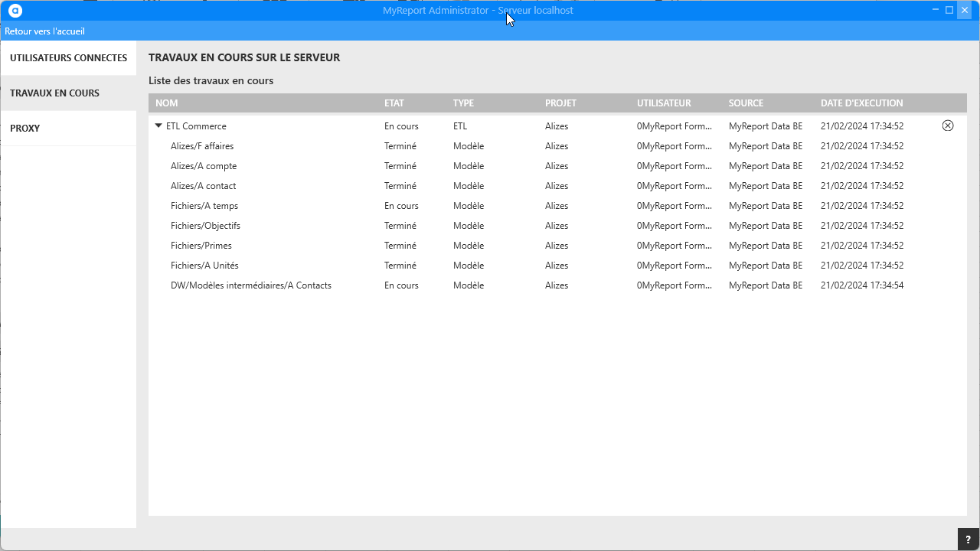The width and height of the screenshot is (980, 551).
Task: Sort by UTILISATEUR column header
Action: (663, 103)
